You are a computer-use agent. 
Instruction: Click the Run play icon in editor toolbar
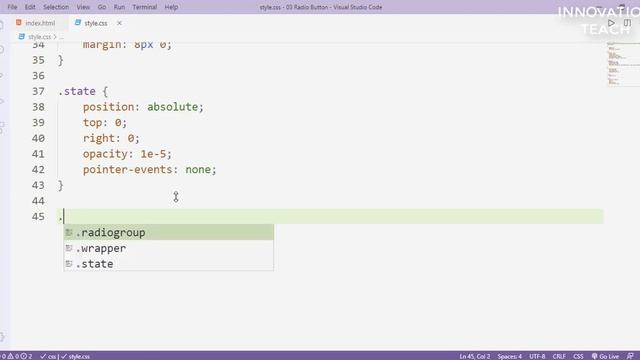point(611,23)
